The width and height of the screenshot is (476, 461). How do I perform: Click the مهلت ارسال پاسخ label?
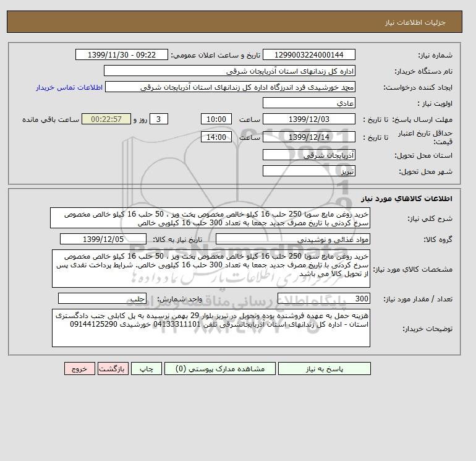(422, 119)
